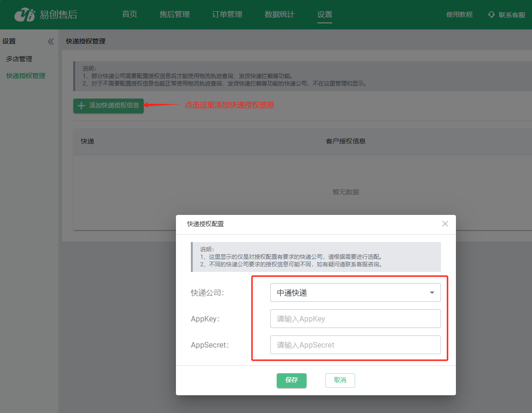Select 快递授权管理 in the sidebar

point(26,76)
